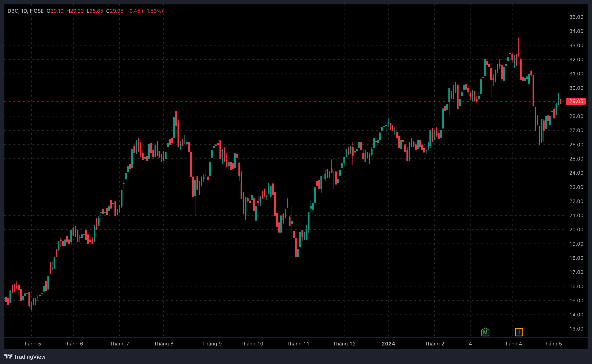Click the 20.00 price axis label
This screenshot has height=364, width=592.
576,229
